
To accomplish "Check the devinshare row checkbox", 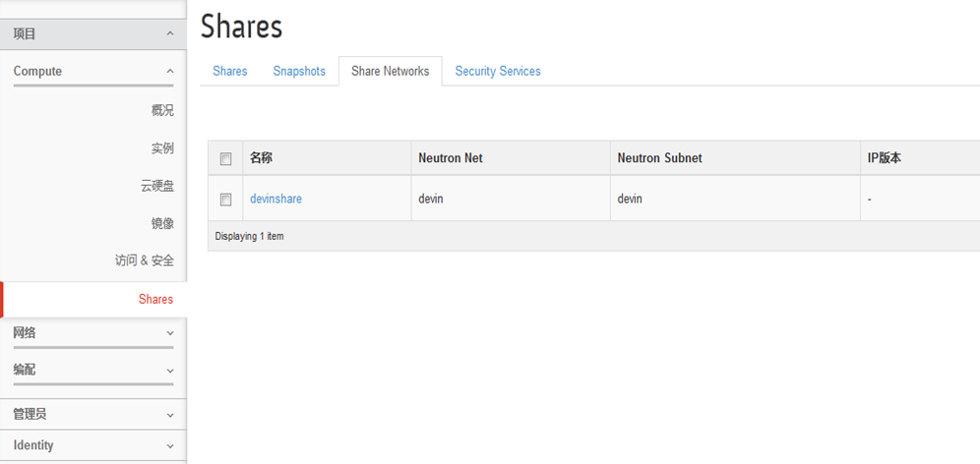I will [225, 200].
